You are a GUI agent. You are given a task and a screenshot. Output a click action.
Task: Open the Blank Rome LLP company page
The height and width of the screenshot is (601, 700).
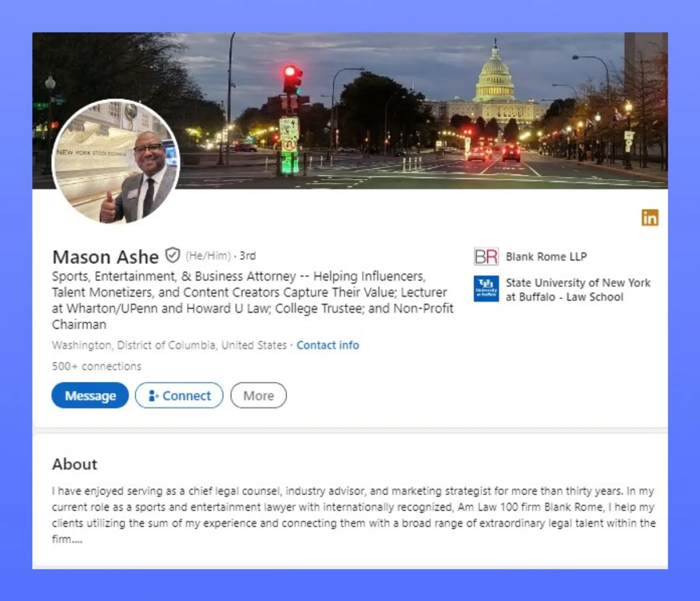pos(546,256)
